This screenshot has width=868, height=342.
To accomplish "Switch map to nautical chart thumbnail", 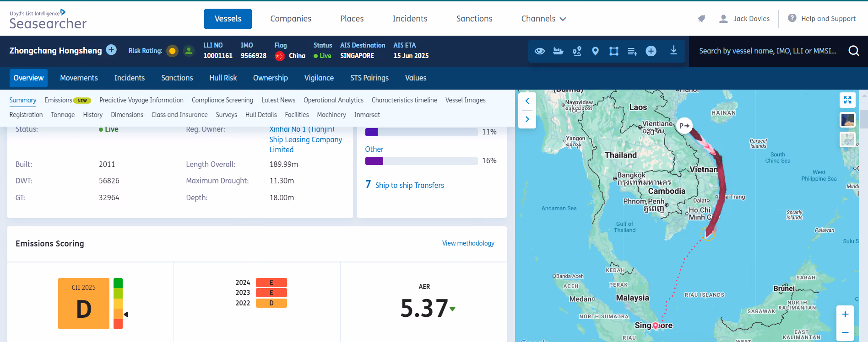I will [x=847, y=139].
